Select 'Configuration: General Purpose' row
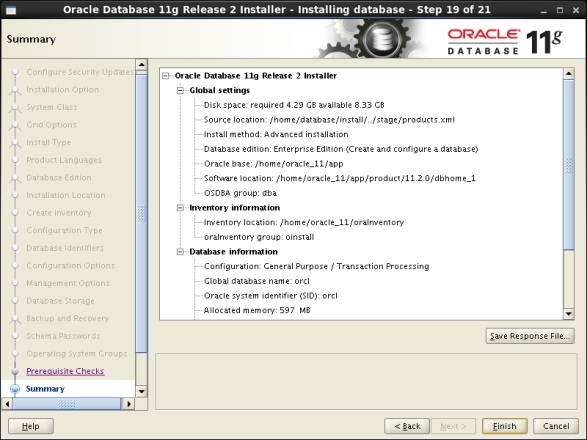 point(316,266)
